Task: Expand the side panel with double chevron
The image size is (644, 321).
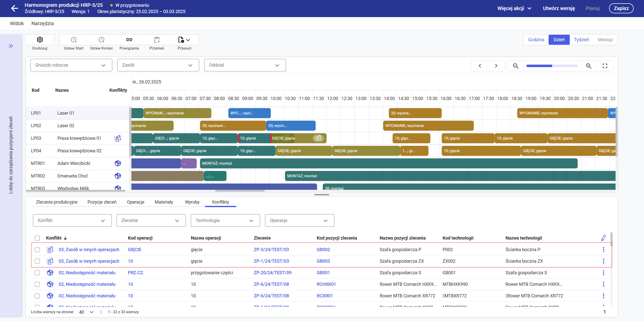Action: 11,46
